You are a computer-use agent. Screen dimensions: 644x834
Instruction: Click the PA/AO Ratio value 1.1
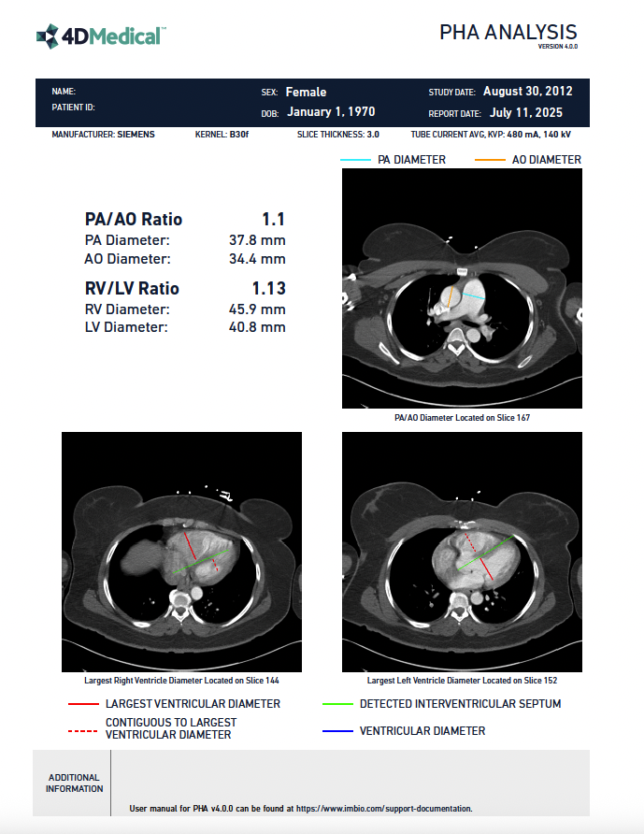coord(273,220)
